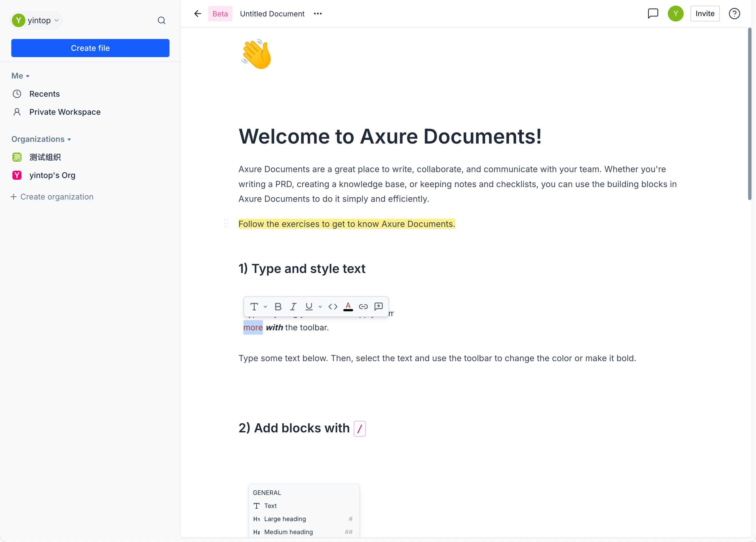Toggle underline in the floating toolbar
Viewport: 756px width, 542px height.
(309, 306)
